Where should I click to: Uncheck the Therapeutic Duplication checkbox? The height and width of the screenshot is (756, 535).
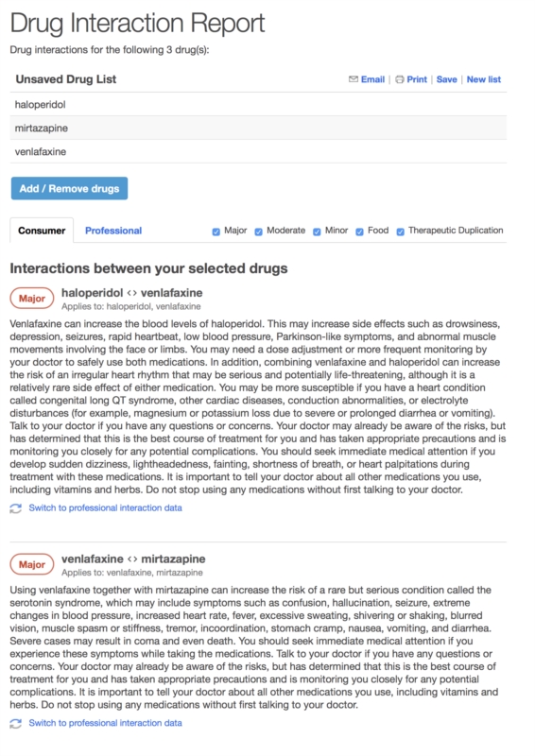[x=400, y=232]
